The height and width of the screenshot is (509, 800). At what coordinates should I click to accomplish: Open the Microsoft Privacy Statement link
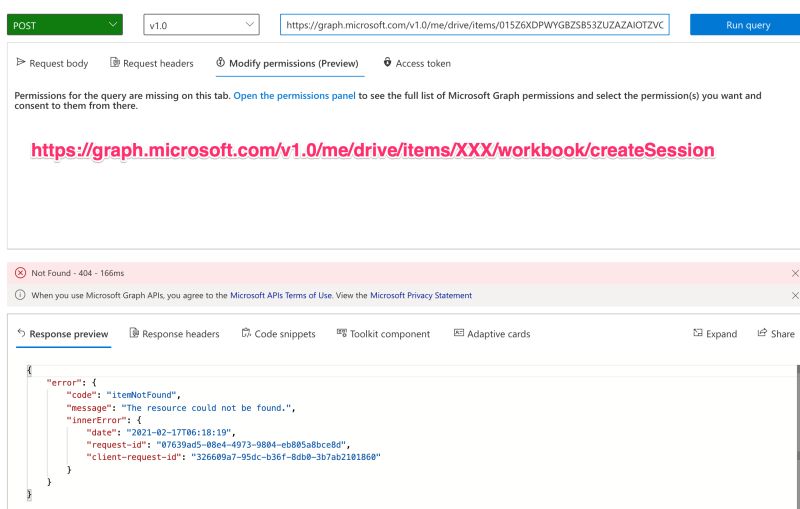point(421,295)
